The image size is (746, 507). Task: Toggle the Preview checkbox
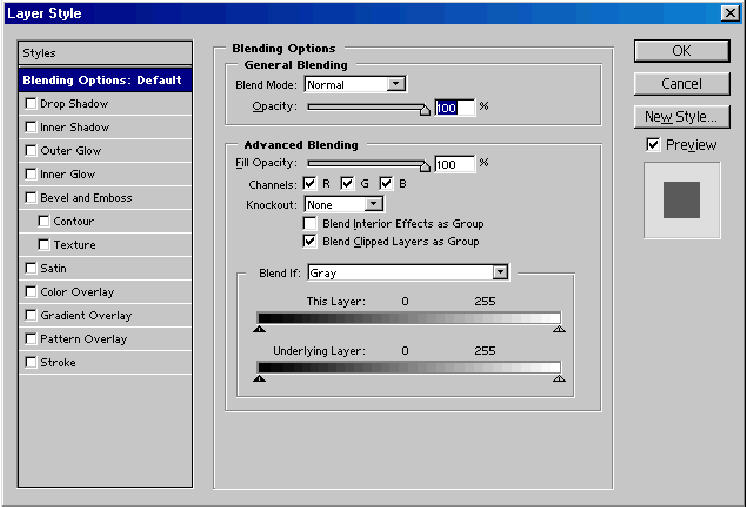653,145
